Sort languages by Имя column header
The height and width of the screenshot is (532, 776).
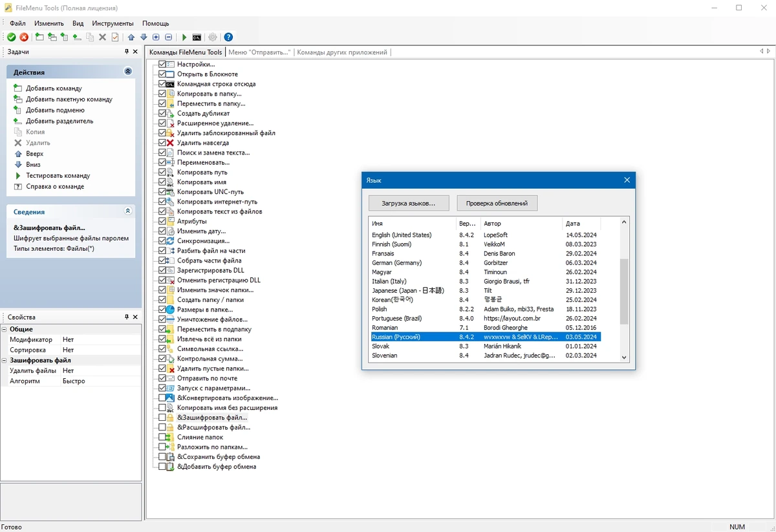coord(411,224)
